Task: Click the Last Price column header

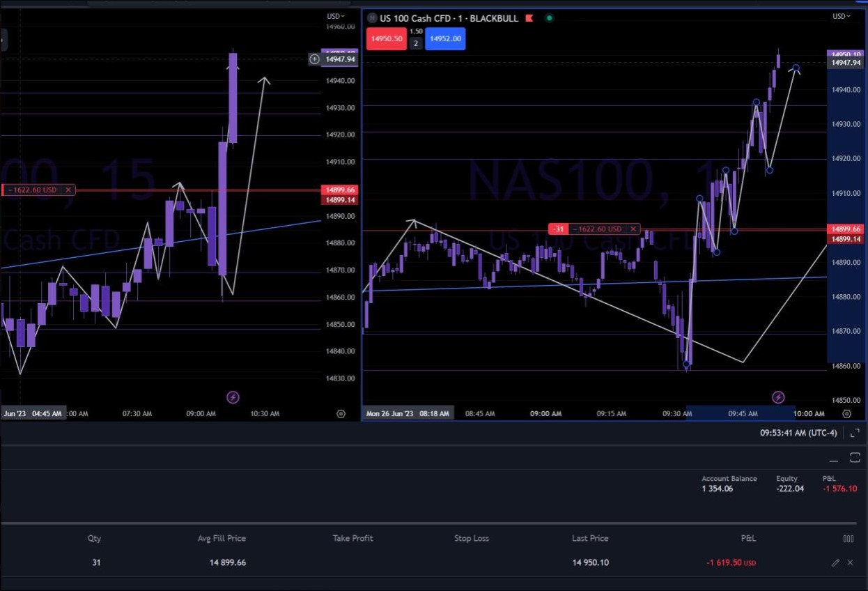Action: [x=590, y=538]
